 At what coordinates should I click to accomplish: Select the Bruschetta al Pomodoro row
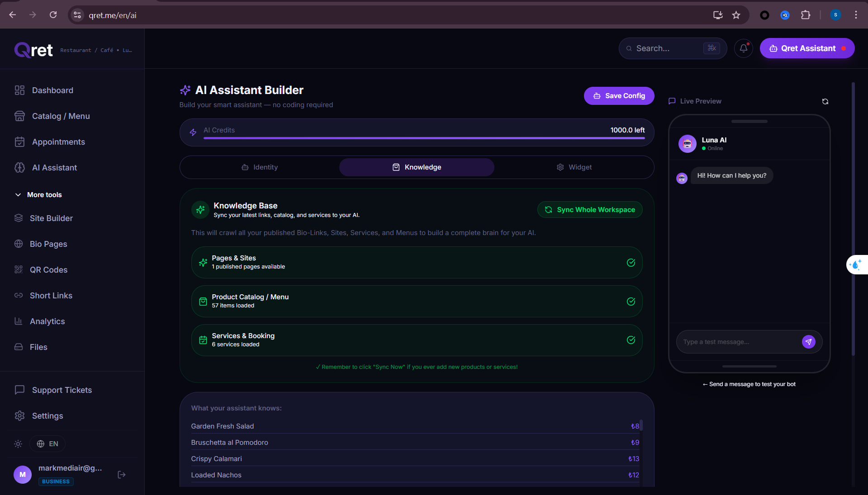[x=415, y=443]
